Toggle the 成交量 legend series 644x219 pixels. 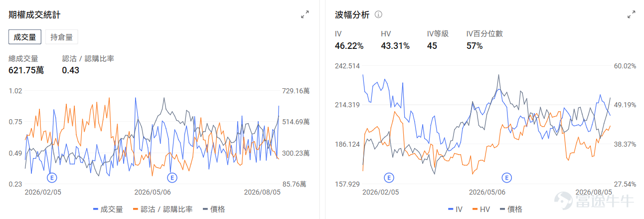pos(108,209)
